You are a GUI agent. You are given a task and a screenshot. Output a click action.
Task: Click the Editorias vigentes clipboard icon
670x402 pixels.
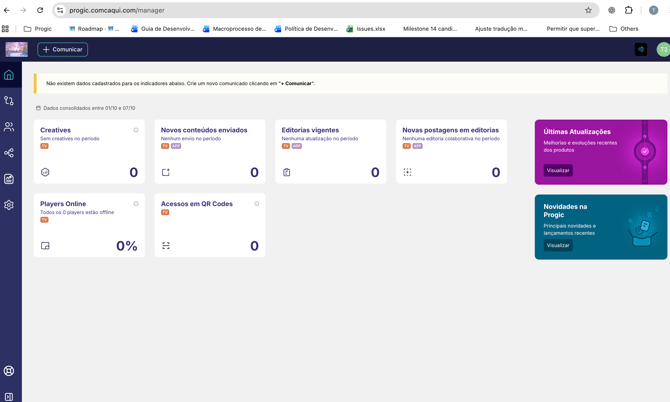tap(287, 172)
